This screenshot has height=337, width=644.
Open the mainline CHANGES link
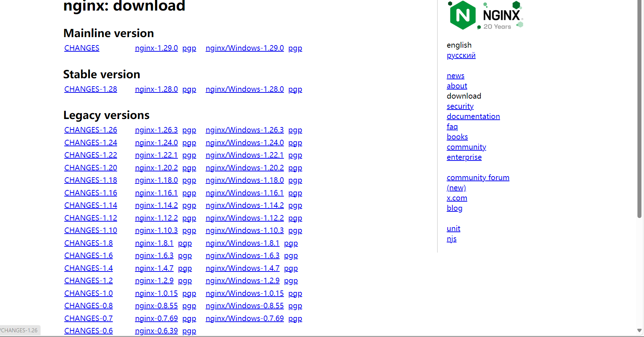click(82, 48)
